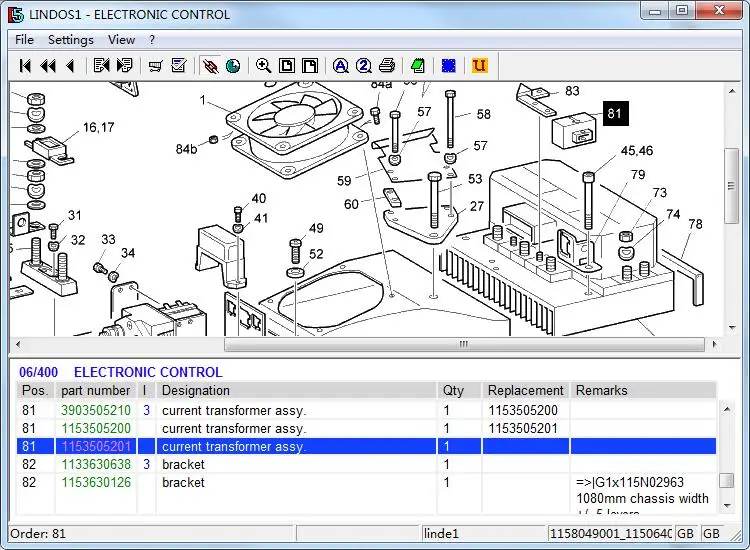Click the printer icon in toolbar

[x=387, y=66]
